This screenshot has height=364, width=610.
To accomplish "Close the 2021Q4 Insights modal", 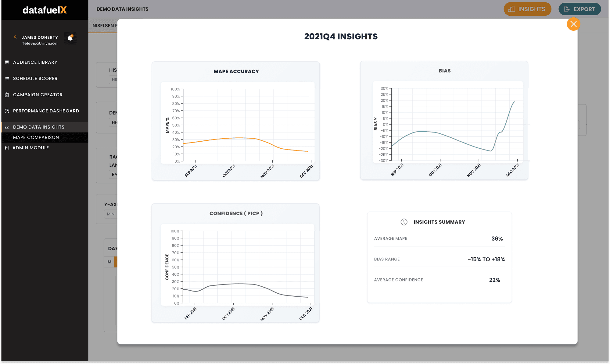I will click(x=573, y=24).
